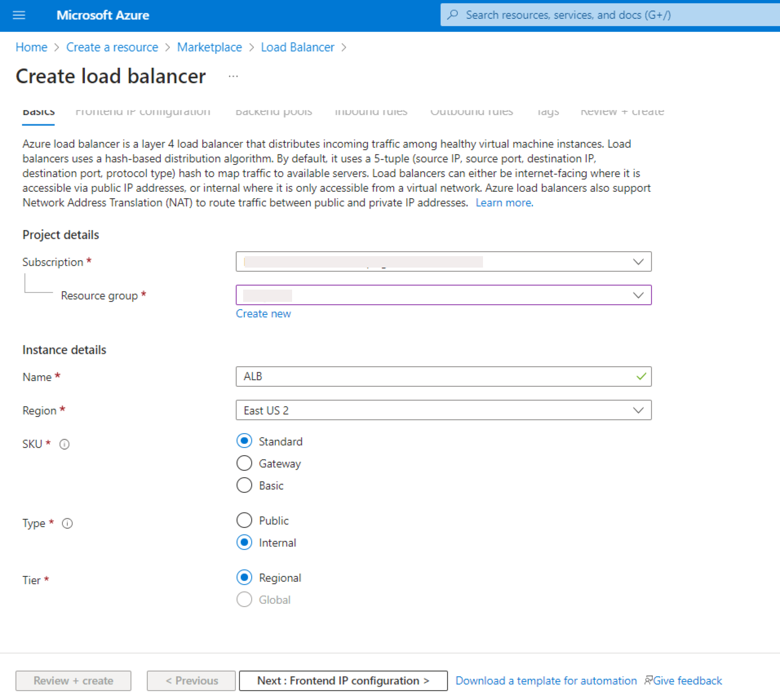Click the bottom Review + create button
Screen dimensions: 780x700
click(73, 680)
